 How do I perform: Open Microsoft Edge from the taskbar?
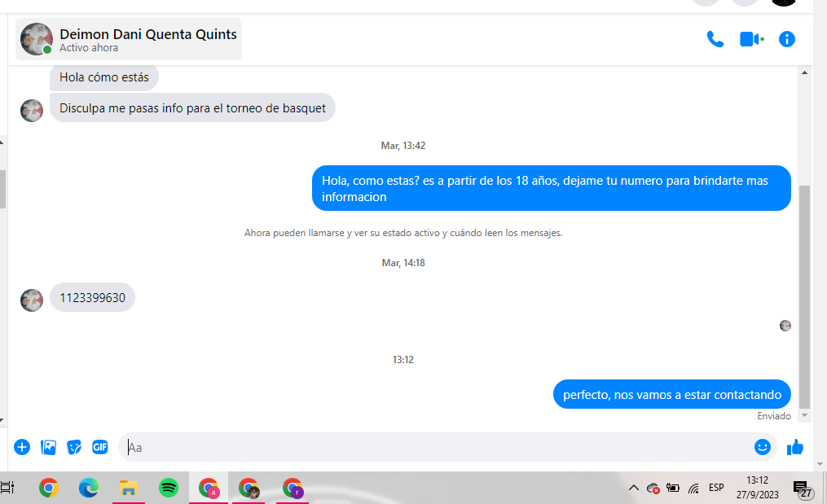[x=88, y=488]
